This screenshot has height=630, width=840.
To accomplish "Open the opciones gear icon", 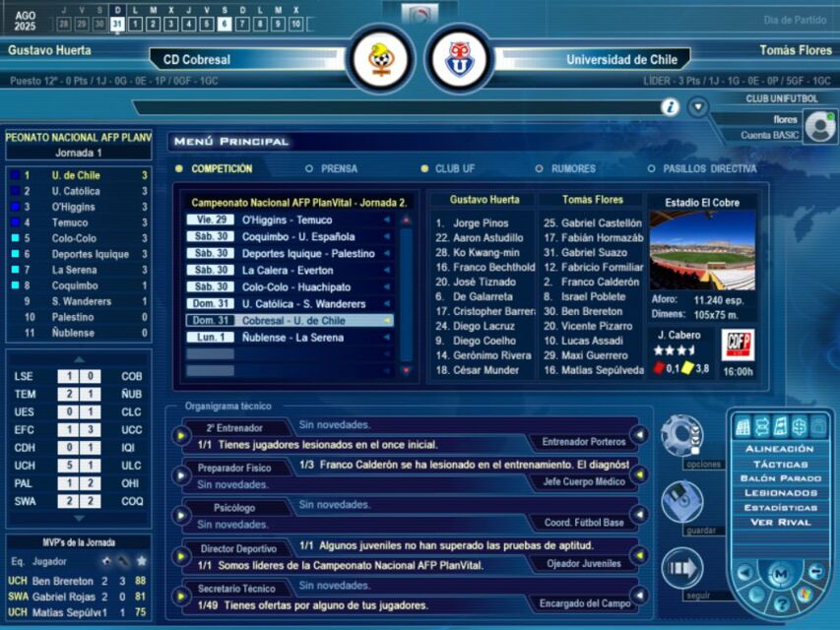I will pos(680,435).
